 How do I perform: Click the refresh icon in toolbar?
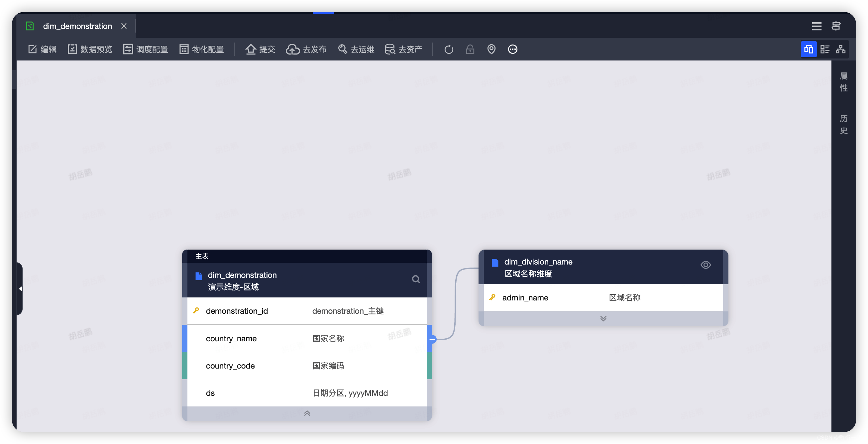pos(449,49)
